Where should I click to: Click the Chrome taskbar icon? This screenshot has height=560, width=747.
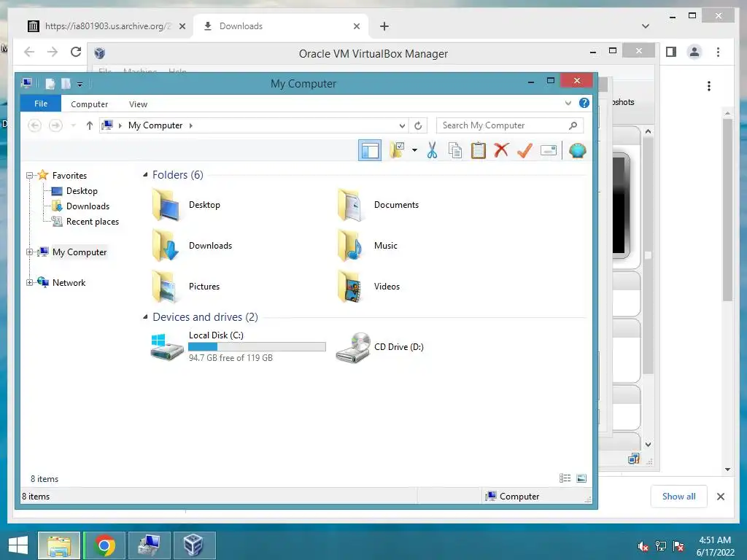point(104,545)
